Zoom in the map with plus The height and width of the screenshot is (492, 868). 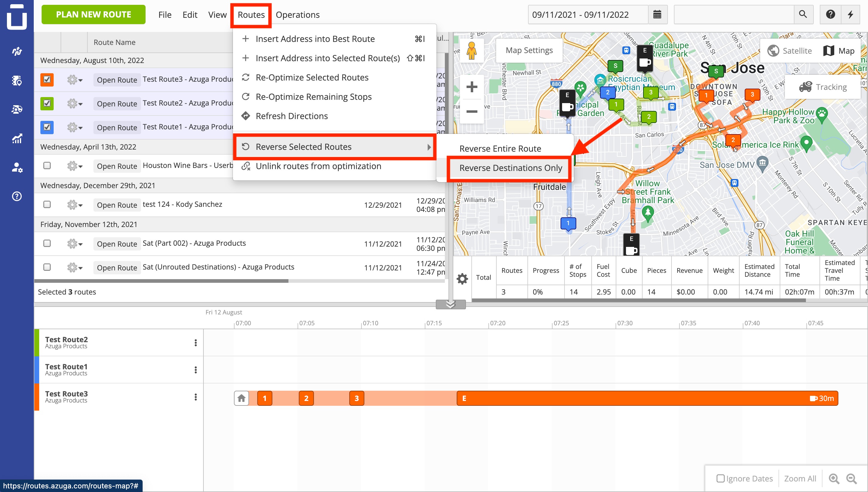pyautogui.click(x=471, y=87)
